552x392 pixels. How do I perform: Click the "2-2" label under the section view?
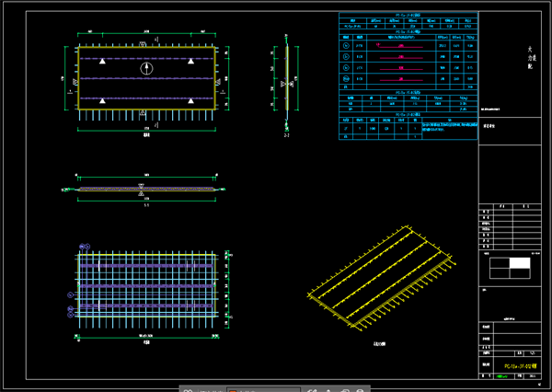(x=286, y=135)
